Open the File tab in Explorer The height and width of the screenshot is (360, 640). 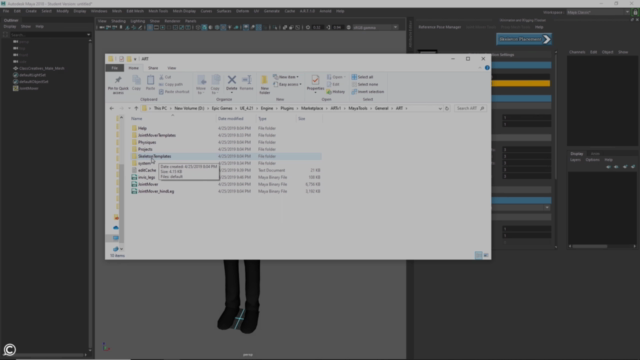[x=115, y=68]
